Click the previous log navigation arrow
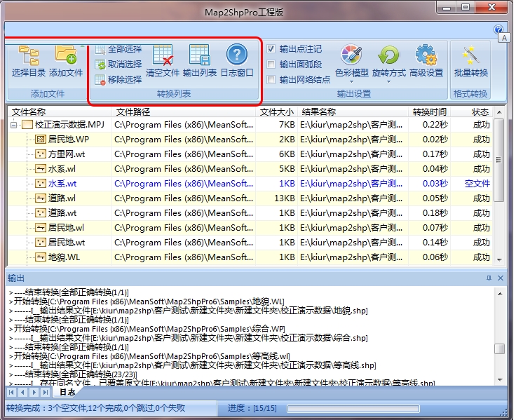This screenshot has width=516, height=420. click(x=22, y=392)
